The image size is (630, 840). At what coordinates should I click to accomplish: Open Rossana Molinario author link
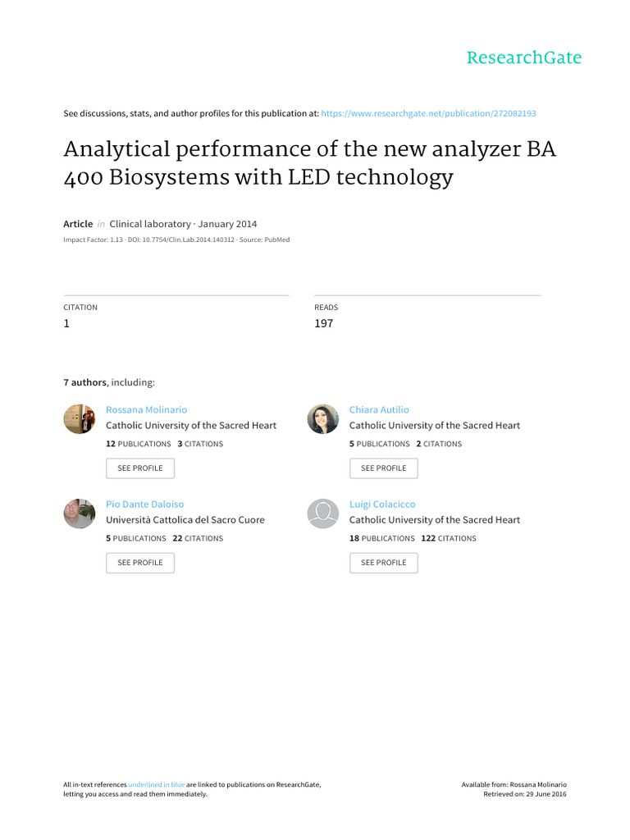(x=146, y=410)
